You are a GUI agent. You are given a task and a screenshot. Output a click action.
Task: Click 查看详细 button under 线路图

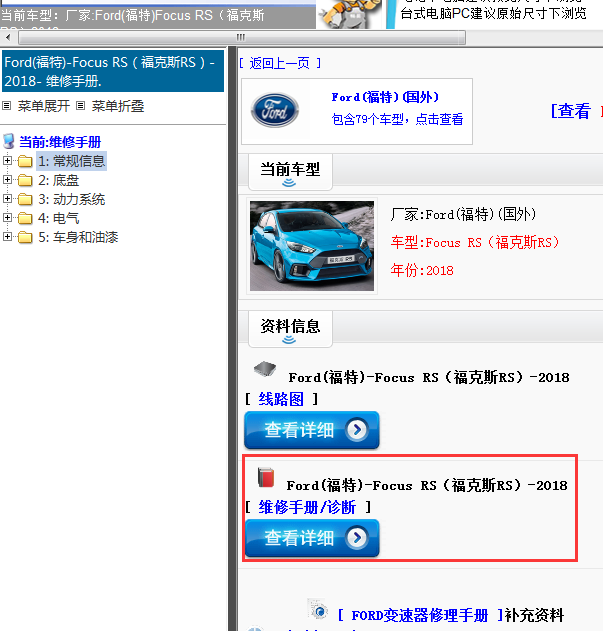tap(312, 430)
